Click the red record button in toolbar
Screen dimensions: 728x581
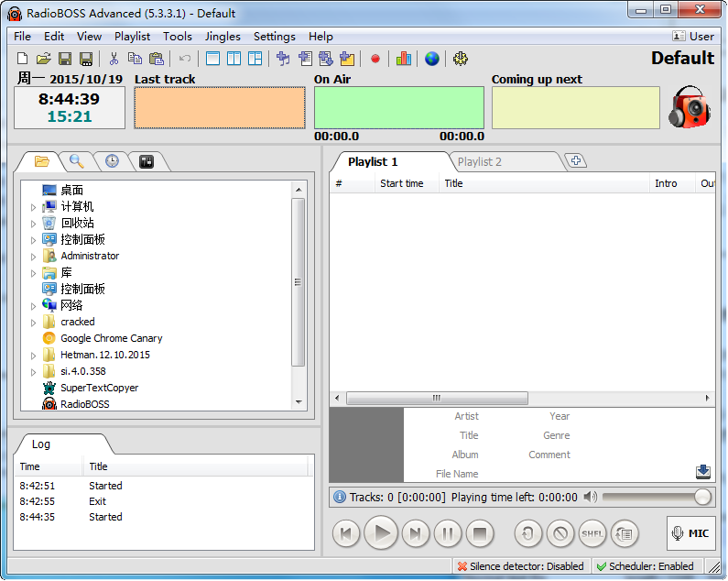coord(375,59)
